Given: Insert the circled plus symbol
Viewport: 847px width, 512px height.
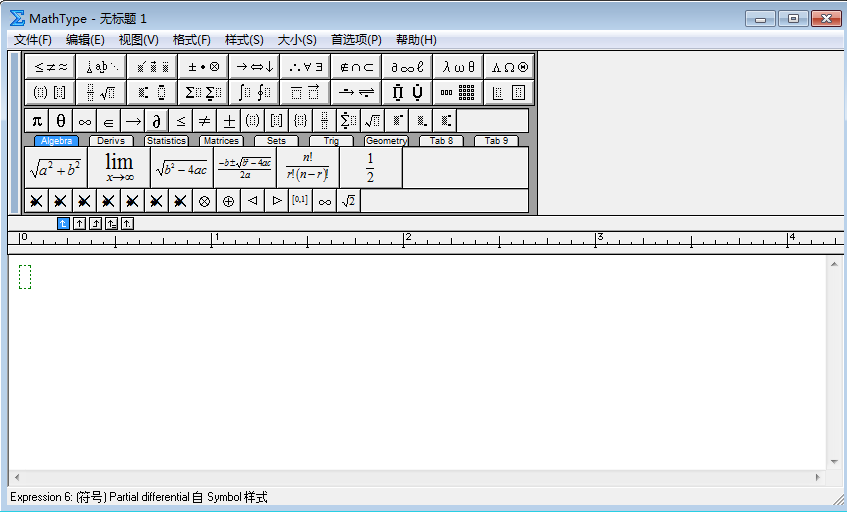Looking at the screenshot, I should click(x=229, y=201).
